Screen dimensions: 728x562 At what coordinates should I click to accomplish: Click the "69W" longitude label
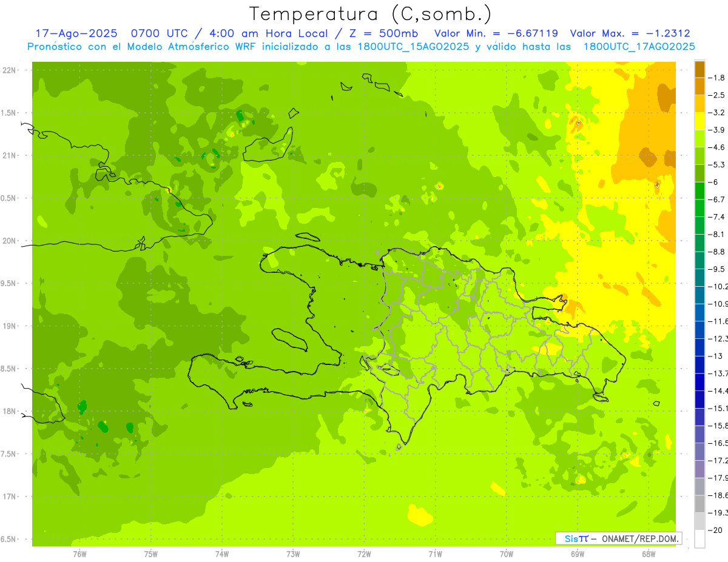pyautogui.click(x=578, y=554)
